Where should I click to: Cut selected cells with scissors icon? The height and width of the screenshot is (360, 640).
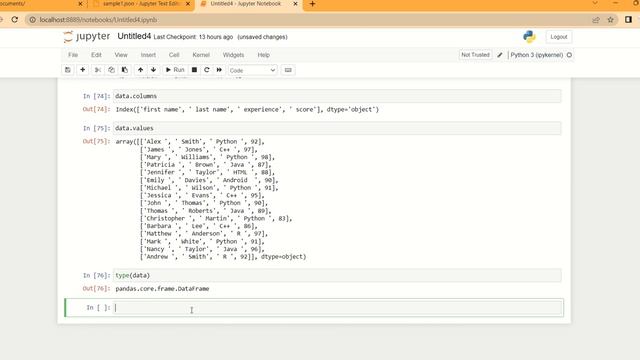point(98,70)
